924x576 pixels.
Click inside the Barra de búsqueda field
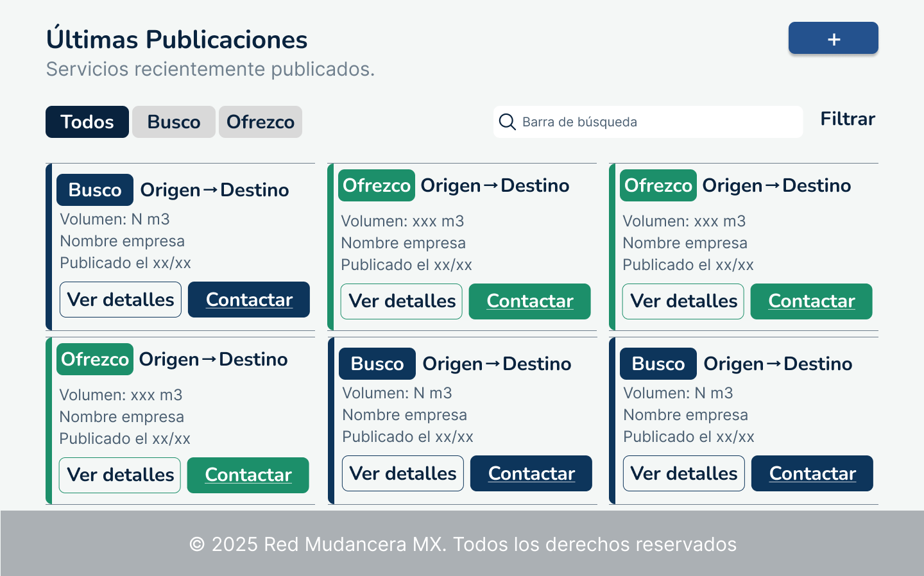(x=648, y=122)
